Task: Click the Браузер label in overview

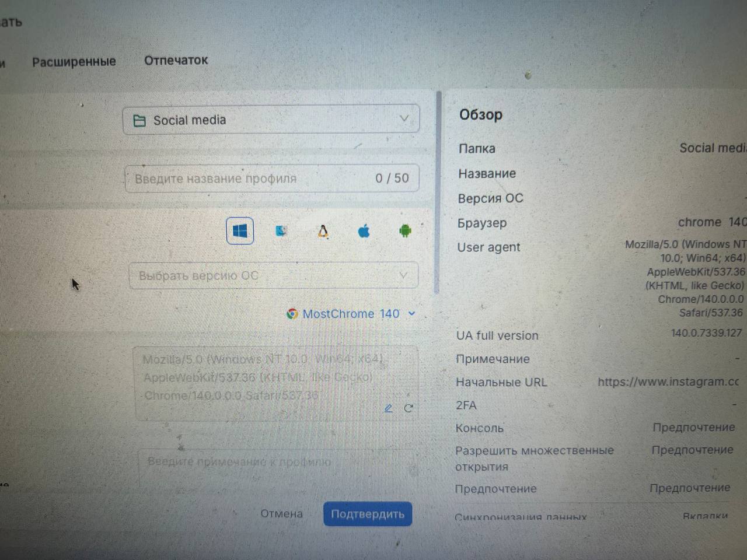Action: coord(482,223)
